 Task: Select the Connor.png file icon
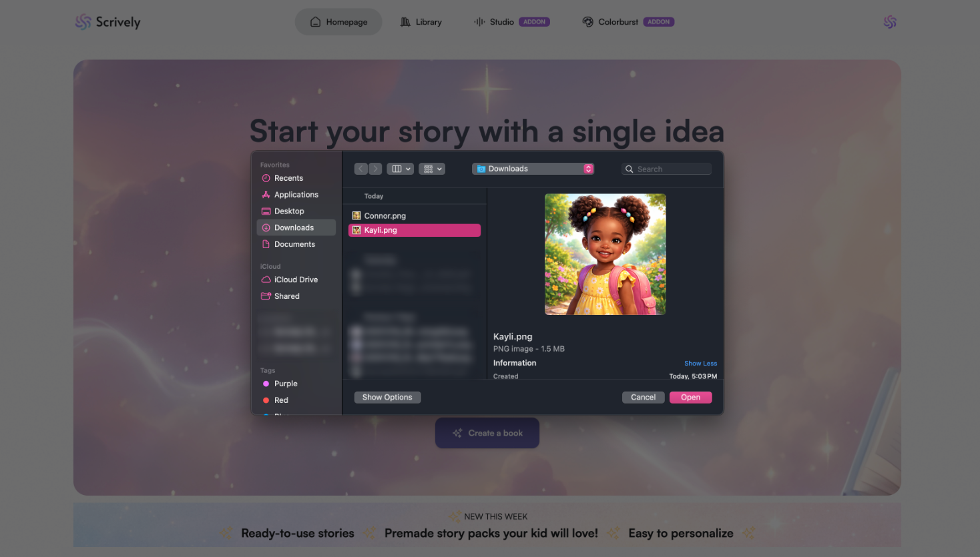click(356, 216)
